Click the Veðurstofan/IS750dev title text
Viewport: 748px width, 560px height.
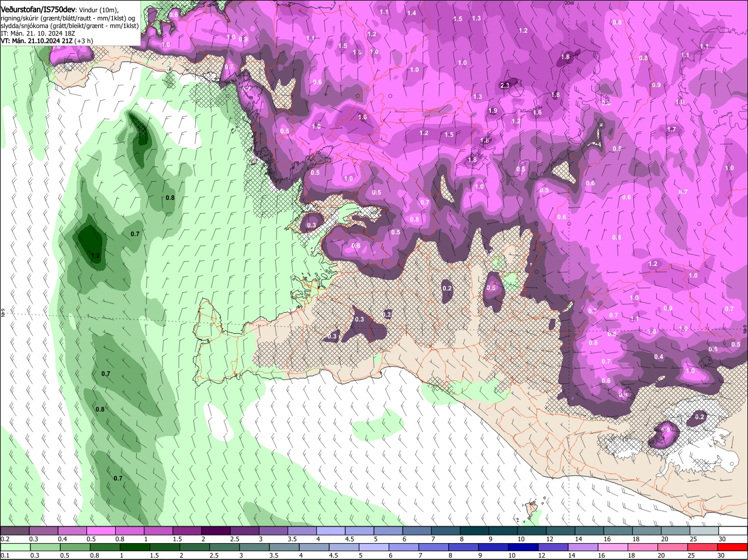pos(39,9)
